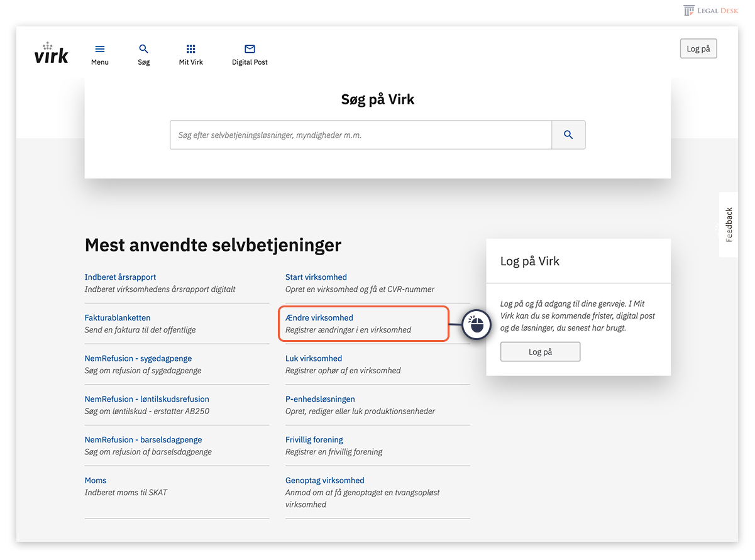Open Digital Post envelope icon
The width and height of the screenshot is (755, 560).
[x=250, y=49]
